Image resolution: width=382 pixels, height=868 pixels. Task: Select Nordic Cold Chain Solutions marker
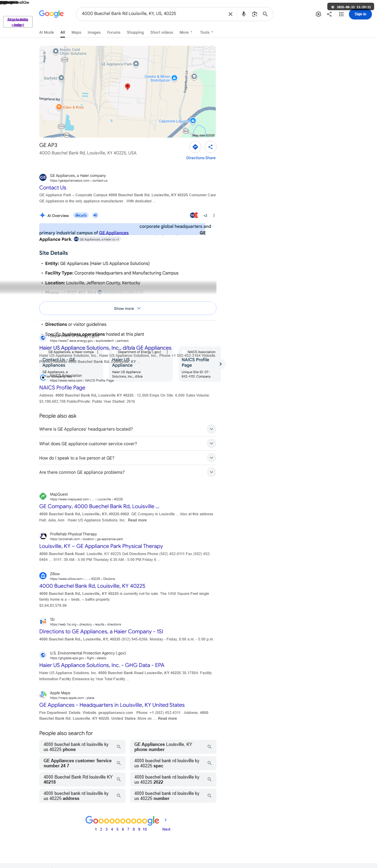(x=56, y=51)
